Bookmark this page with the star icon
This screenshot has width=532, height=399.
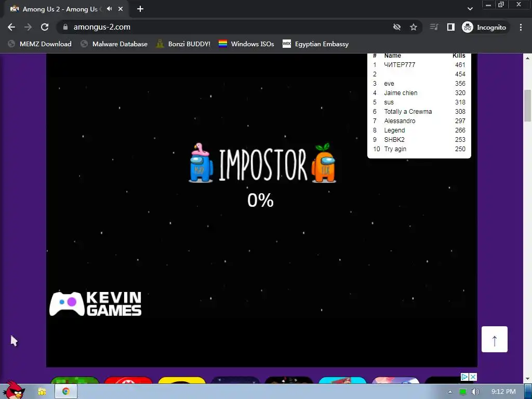coord(413,27)
